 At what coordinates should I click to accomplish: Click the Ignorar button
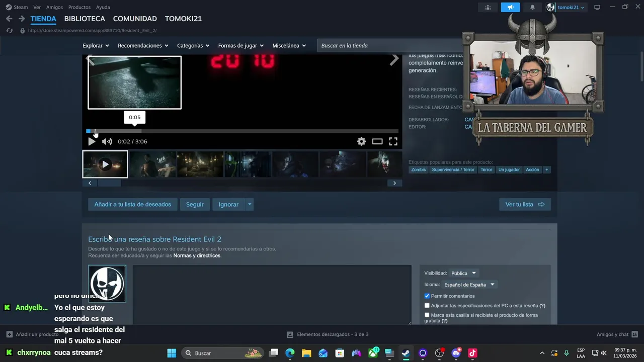[x=228, y=205]
